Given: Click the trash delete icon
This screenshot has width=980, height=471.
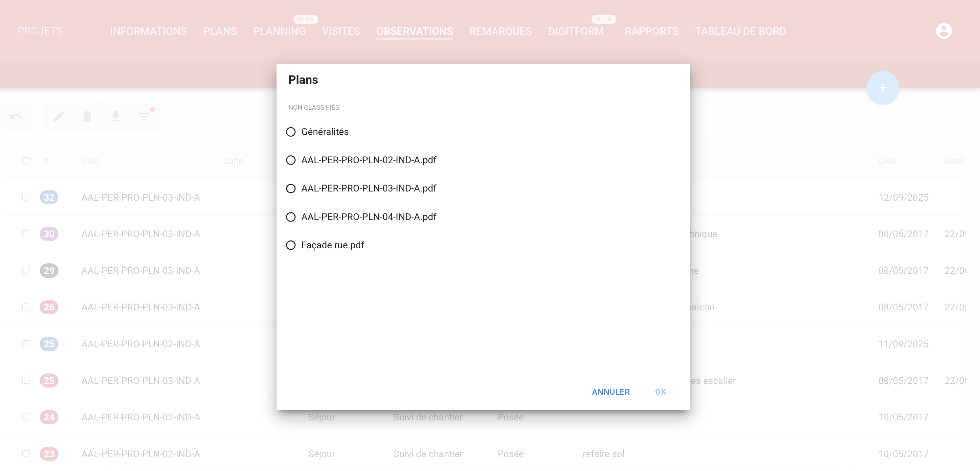Looking at the screenshot, I should coord(87,116).
